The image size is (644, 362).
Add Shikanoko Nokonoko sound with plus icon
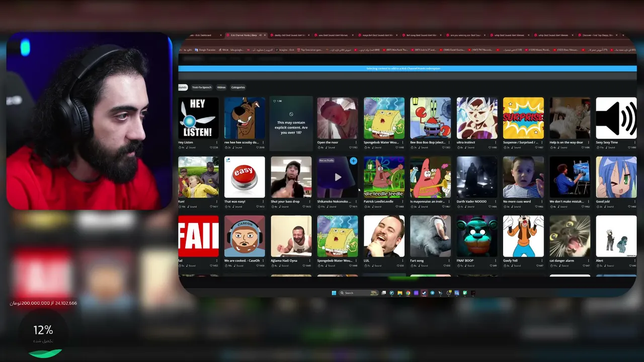(x=354, y=161)
